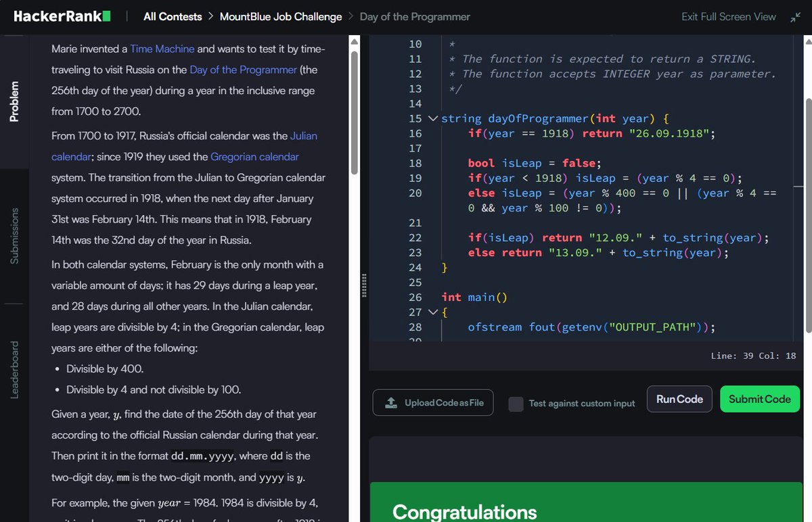Click "bool isLeap = false;" code line
This screenshot has width=812, height=522.
coord(535,163)
